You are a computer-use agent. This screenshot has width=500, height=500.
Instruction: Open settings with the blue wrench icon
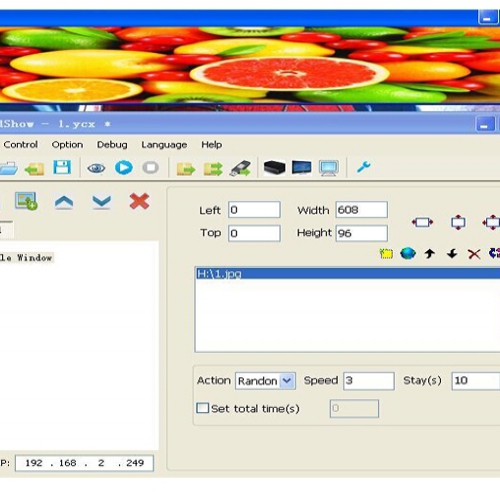(x=363, y=167)
